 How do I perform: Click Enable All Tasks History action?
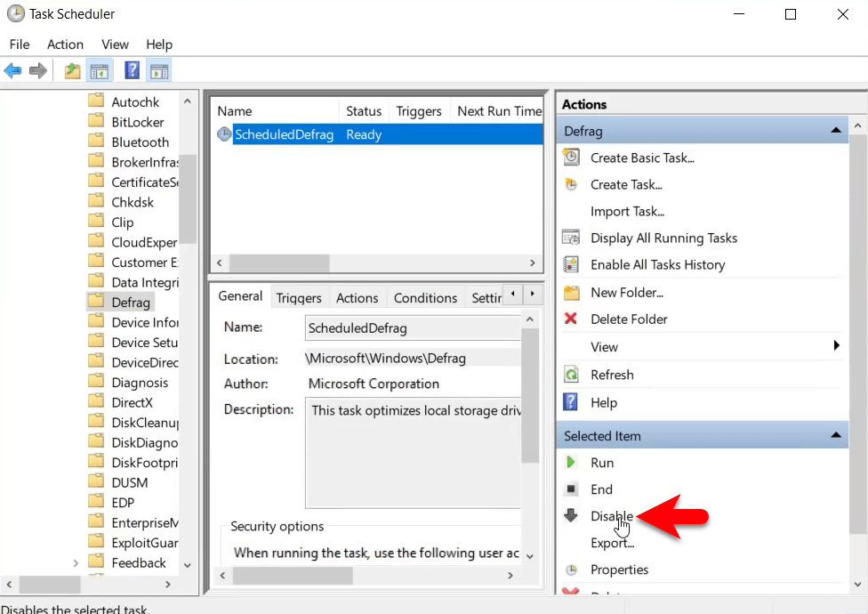pyautogui.click(x=657, y=264)
